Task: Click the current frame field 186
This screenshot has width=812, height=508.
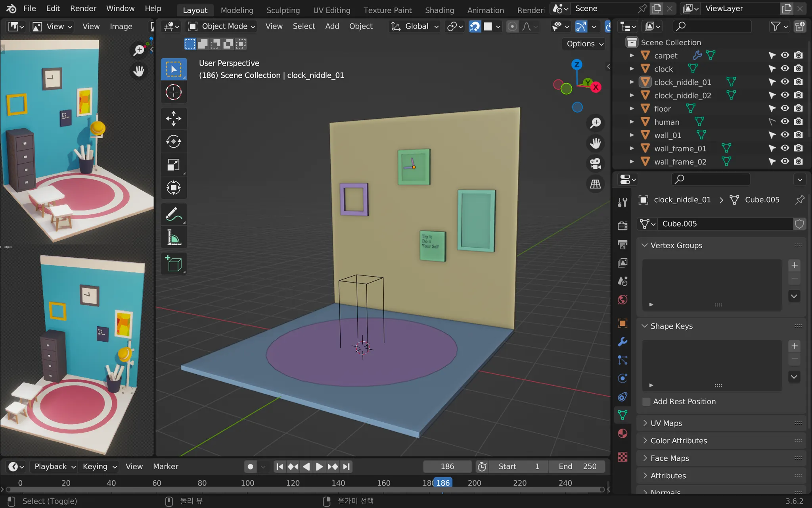Action: pos(447,466)
